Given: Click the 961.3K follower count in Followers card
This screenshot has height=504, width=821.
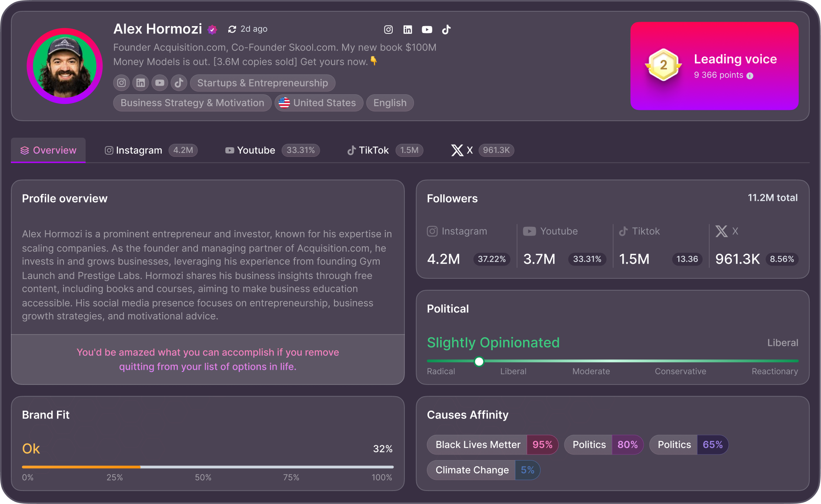Looking at the screenshot, I should [x=738, y=259].
